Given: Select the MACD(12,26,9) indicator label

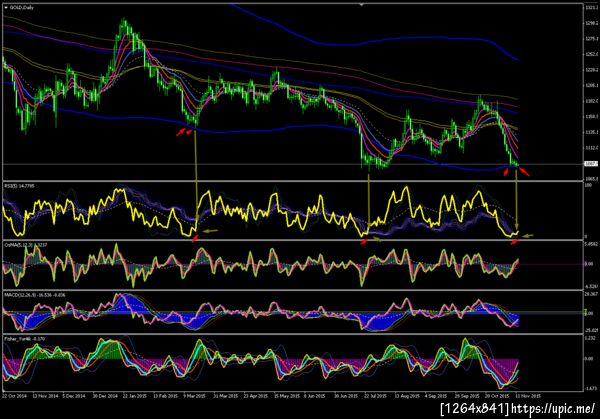Looking at the screenshot, I should coord(34,295).
